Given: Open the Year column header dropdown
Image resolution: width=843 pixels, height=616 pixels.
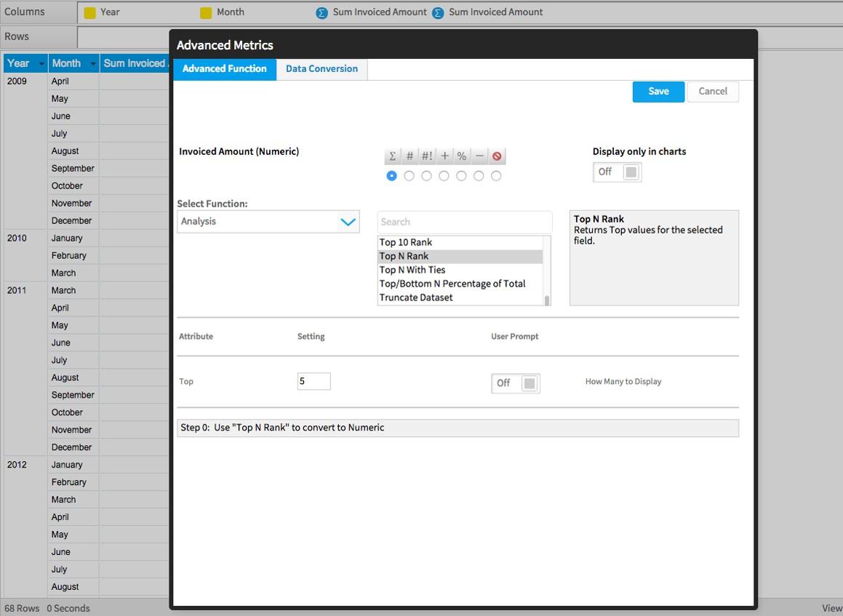Looking at the screenshot, I should [x=41, y=63].
